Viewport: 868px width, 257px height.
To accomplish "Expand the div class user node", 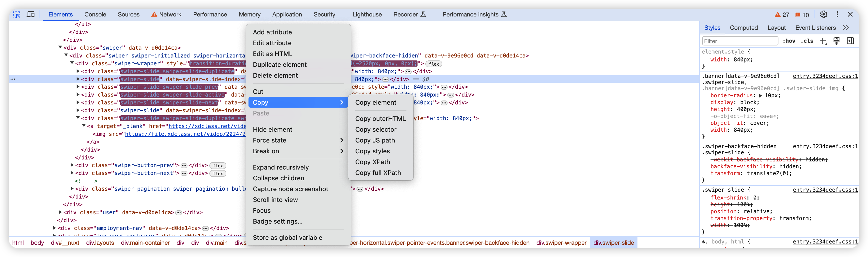I will click(60, 212).
